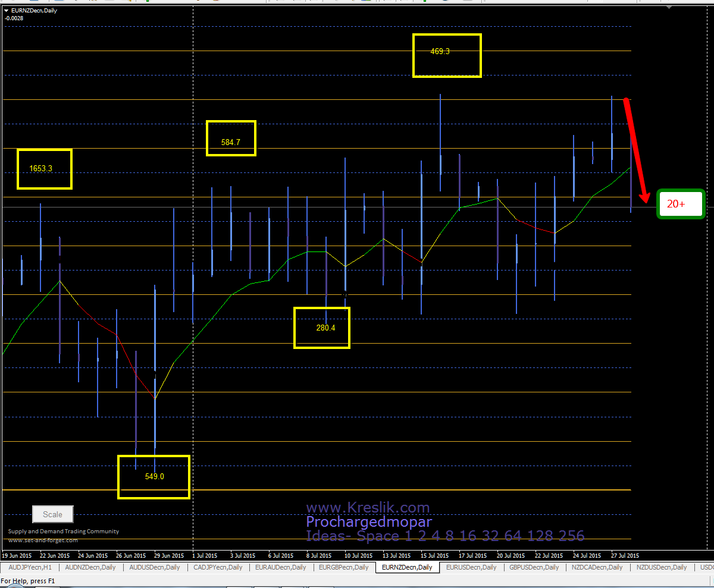Click the Scale button on the chart
714x588 pixels.
52,514
